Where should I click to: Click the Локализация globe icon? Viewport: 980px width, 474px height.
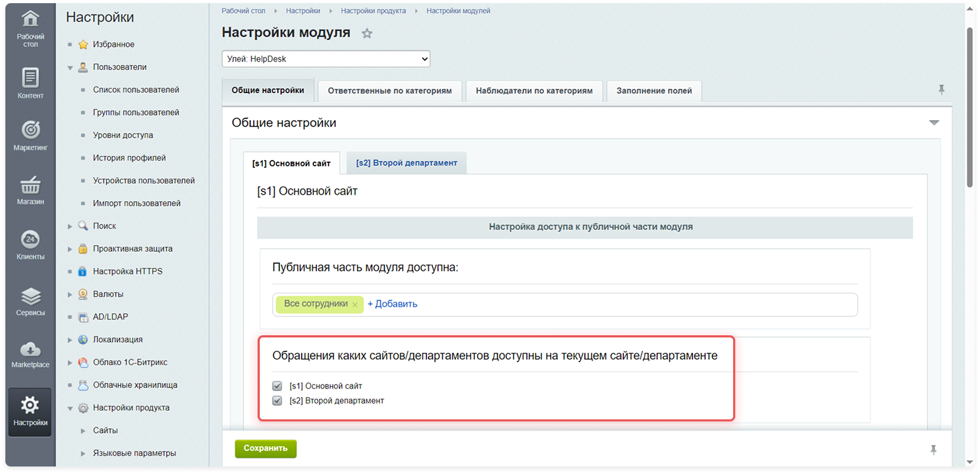[x=83, y=340]
